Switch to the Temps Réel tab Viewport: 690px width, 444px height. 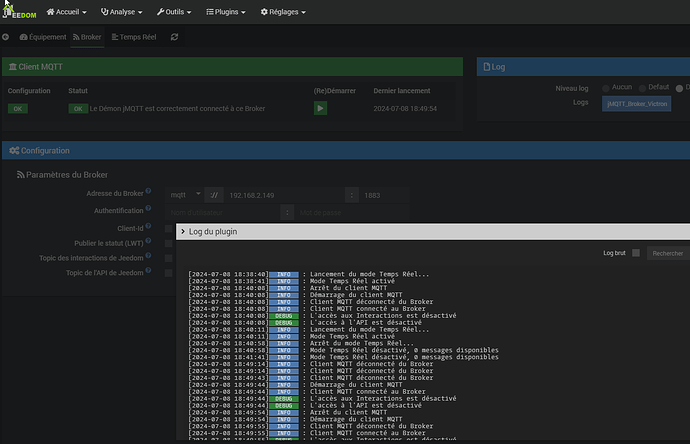pos(134,37)
